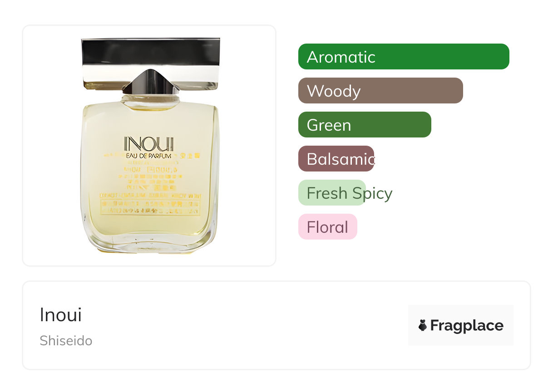The height and width of the screenshot is (392, 553).
Task: Click the Fragplace perfume bottle logo icon
Action: pyautogui.click(x=423, y=325)
